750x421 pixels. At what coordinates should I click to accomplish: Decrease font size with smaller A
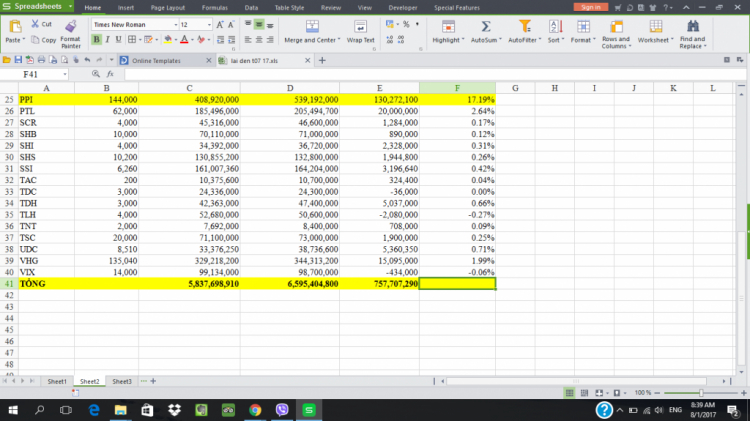(231, 24)
